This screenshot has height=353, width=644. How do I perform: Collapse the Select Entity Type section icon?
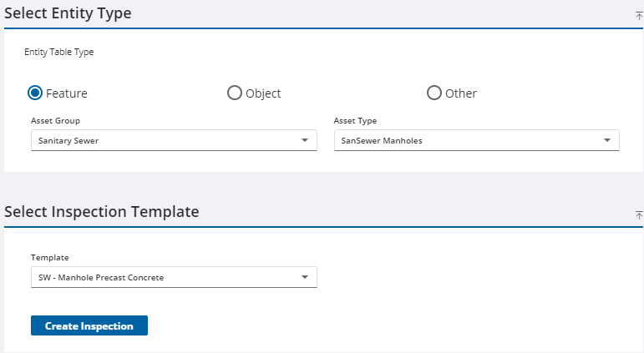639,16
